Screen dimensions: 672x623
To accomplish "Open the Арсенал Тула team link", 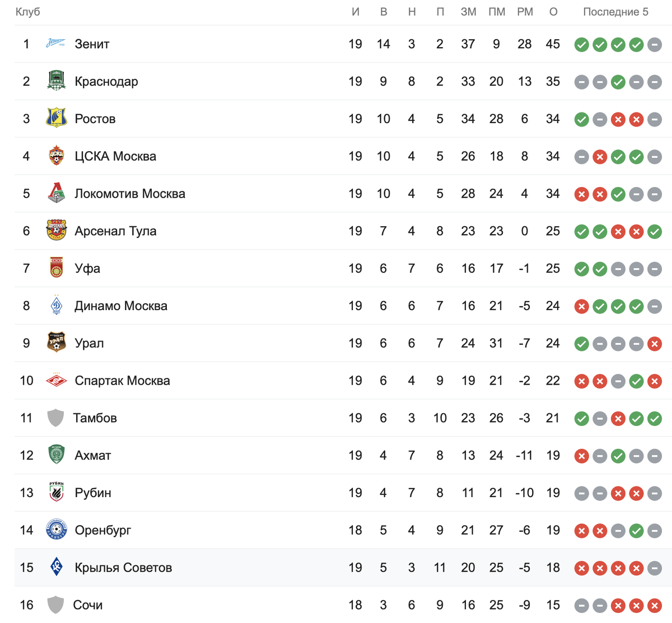I will coord(115,231).
